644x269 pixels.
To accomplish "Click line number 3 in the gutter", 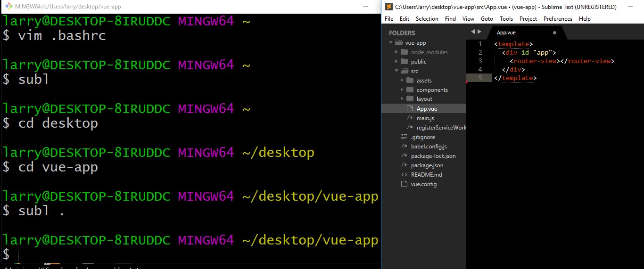I will tap(480, 61).
